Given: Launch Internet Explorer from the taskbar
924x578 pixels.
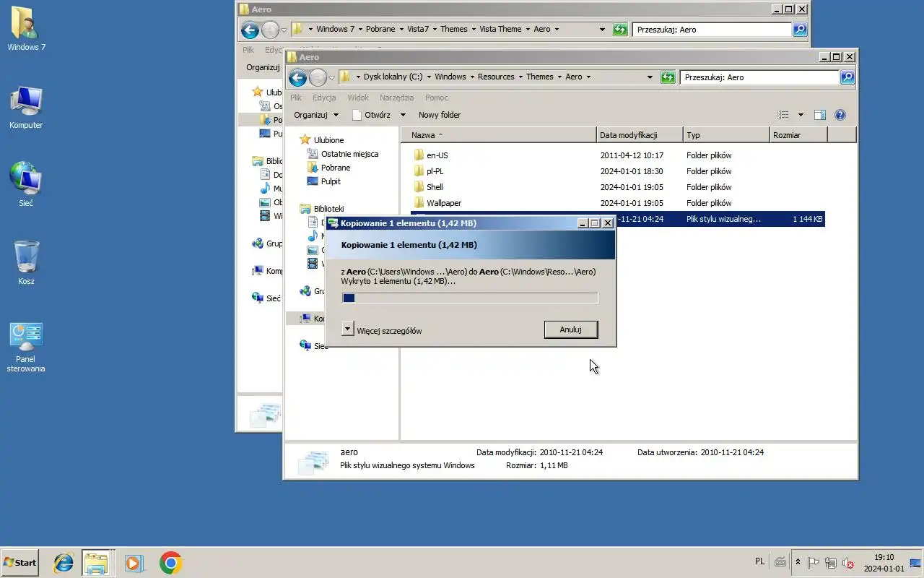Looking at the screenshot, I should click(x=64, y=563).
